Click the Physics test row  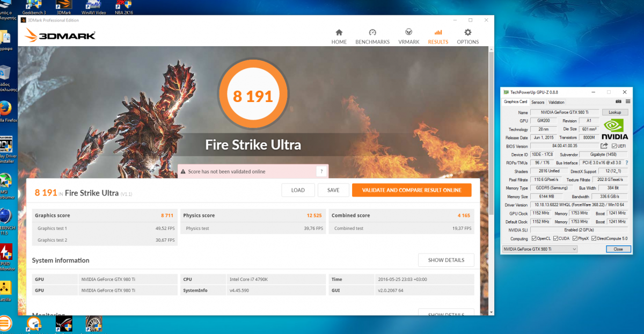(253, 228)
